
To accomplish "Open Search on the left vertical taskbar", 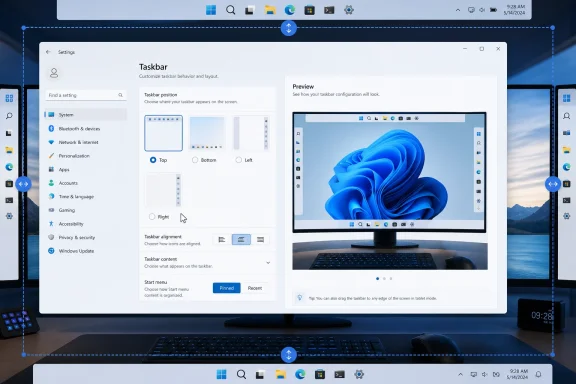I will tap(9, 116).
